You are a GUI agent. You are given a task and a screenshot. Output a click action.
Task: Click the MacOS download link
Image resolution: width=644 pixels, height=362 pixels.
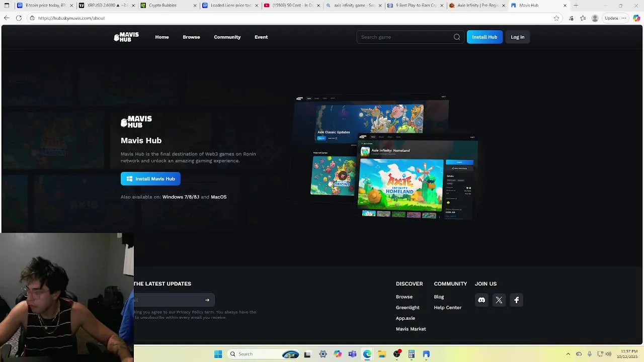pos(219,197)
